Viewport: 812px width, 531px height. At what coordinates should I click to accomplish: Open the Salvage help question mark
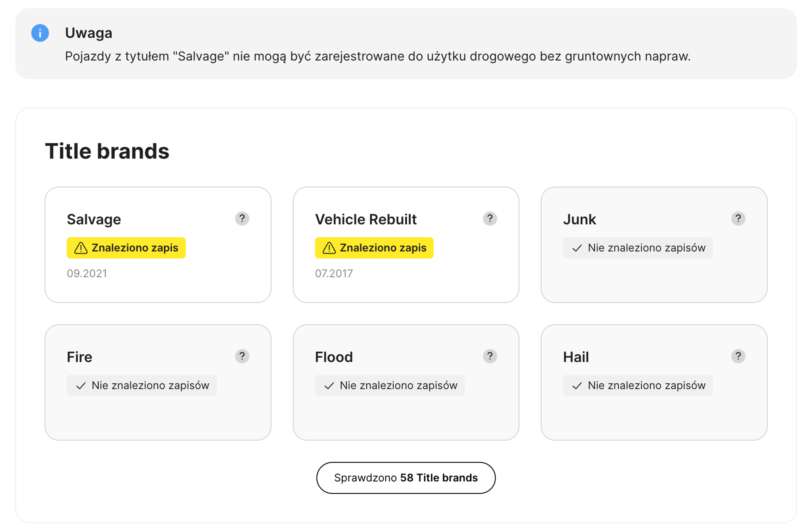242,218
